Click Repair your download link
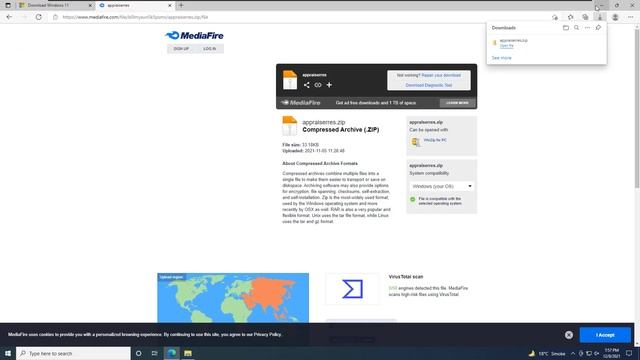640x360 pixels. (x=441, y=76)
